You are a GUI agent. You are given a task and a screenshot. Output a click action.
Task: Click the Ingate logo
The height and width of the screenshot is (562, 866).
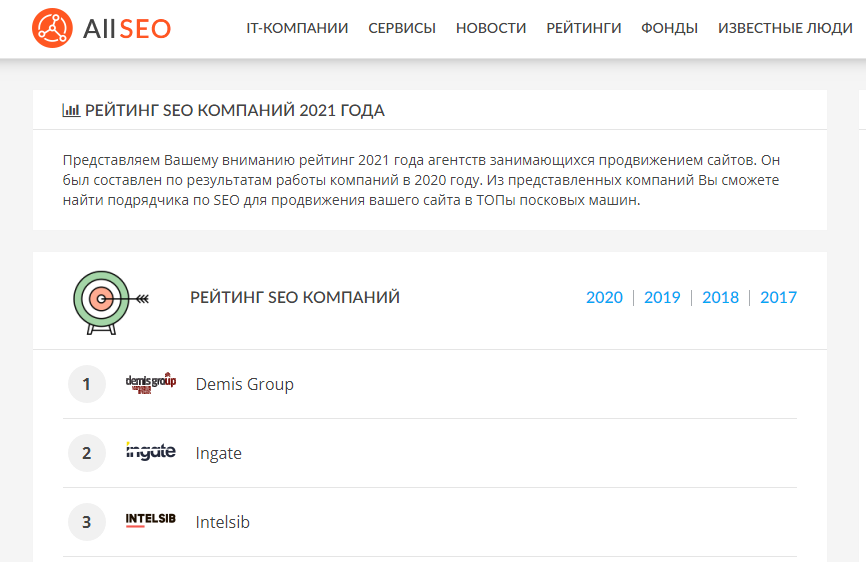coord(151,451)
